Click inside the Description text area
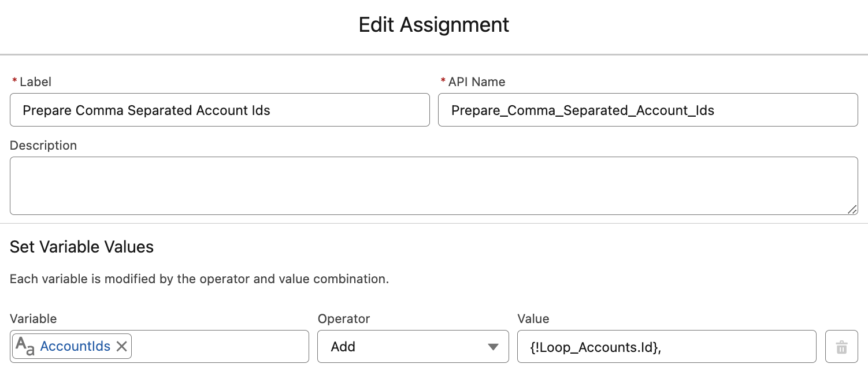 click(x=433, y=185)
